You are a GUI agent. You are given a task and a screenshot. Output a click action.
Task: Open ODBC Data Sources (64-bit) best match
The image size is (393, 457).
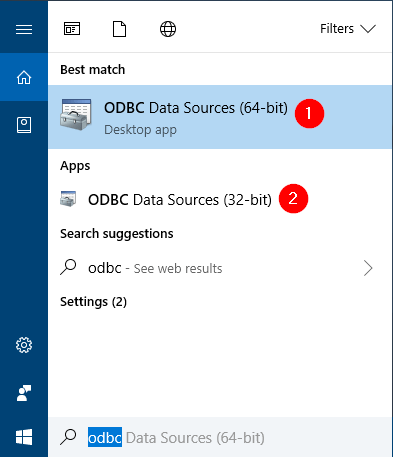pyautogui.click(x=220, y=117)
